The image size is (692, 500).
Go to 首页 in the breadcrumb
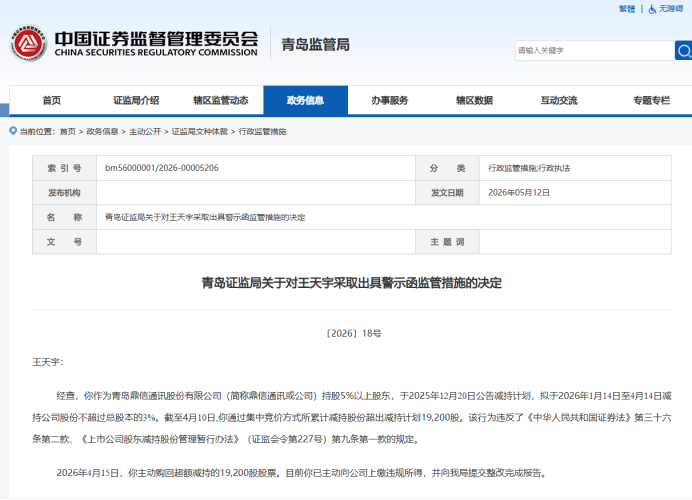[x=68, y=132]
